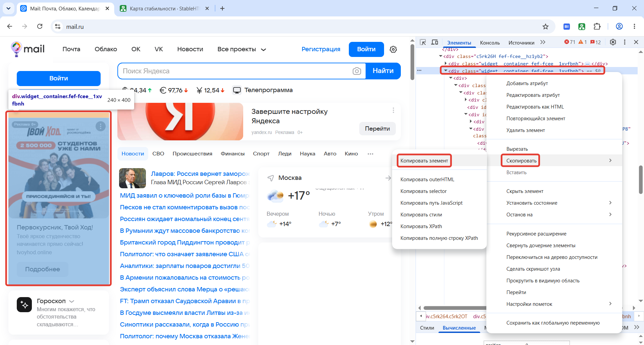The width and height of the screenshot is (644, 345).
Task: Go back to the previous page
Action: (x=10, y=26)
